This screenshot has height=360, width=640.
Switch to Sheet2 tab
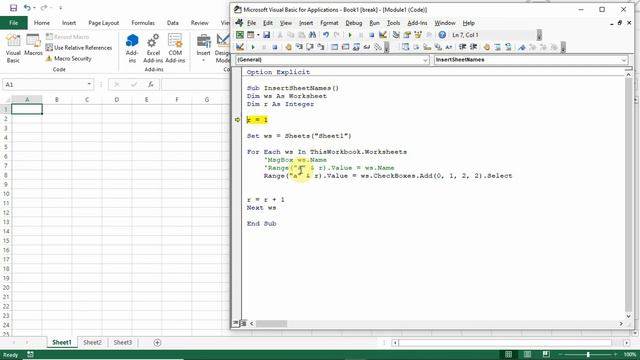[92, 342]
